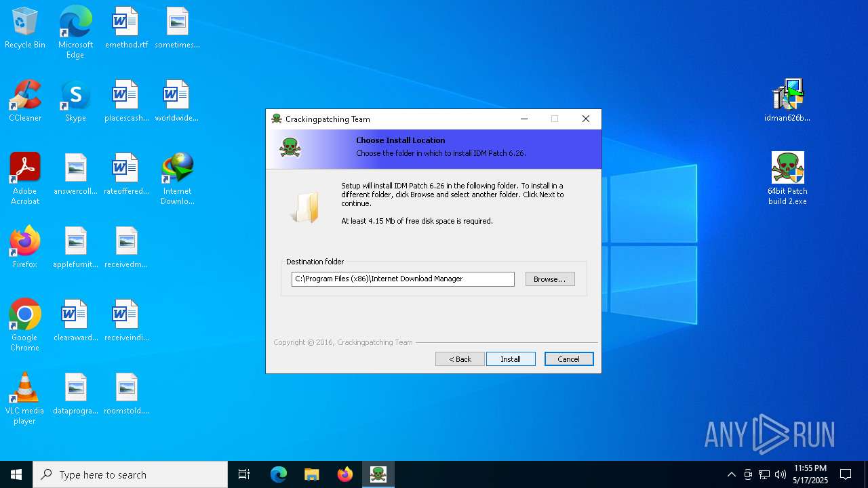Click the taskbar search box
868x488 pixels.
pyautogui.click(x=130, y=474)
